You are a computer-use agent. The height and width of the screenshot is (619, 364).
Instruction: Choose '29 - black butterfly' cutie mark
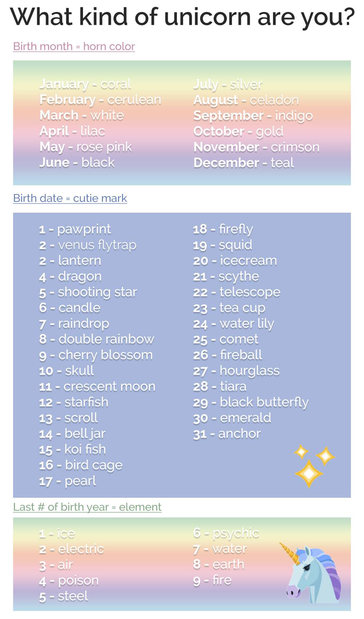251,402
